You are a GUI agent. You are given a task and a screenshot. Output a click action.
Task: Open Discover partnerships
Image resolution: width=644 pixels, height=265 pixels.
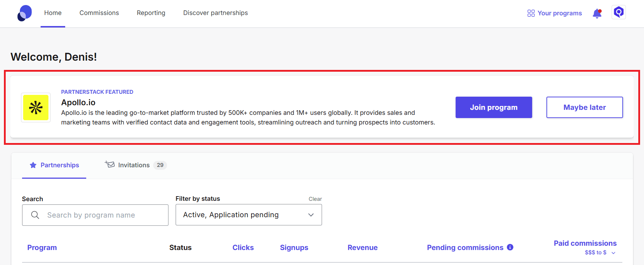[215, 13]
